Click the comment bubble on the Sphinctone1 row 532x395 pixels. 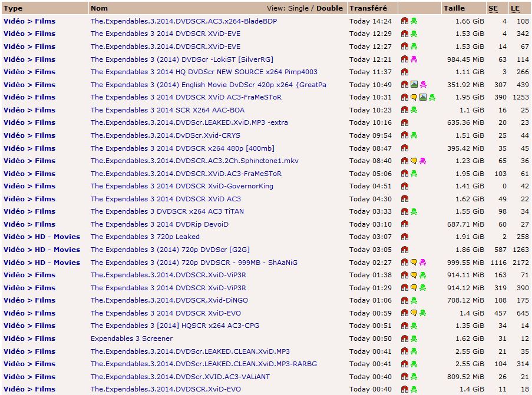click(x=414, y=161)
